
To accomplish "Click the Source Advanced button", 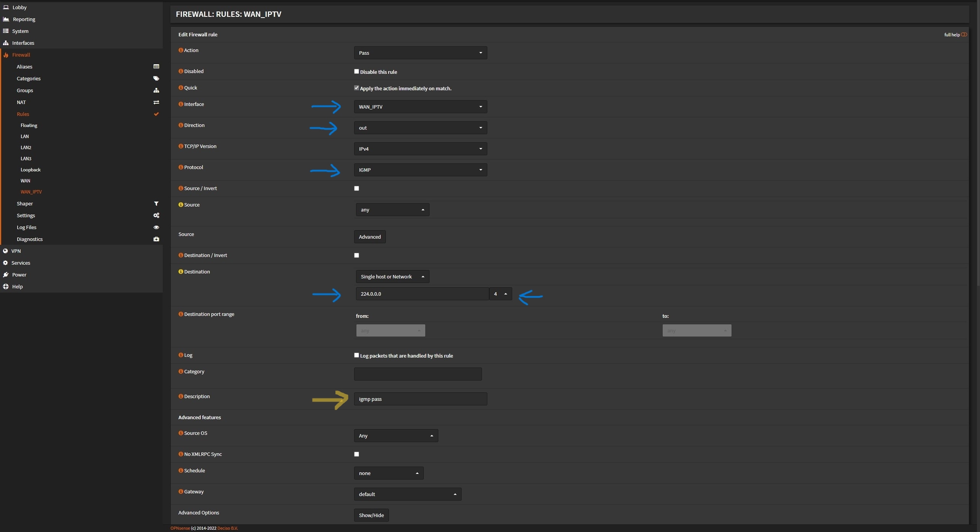I will coord(369,237).
